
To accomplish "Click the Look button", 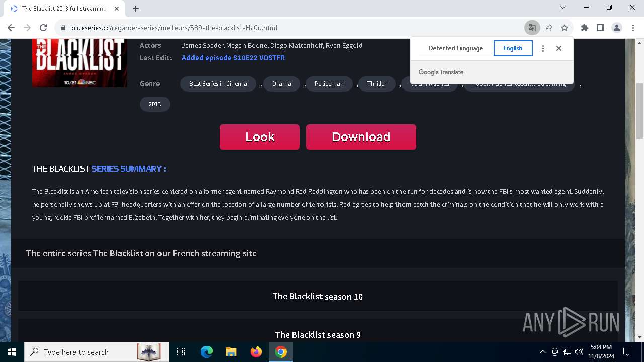I will pyautogui.click(x=260, y=137).
